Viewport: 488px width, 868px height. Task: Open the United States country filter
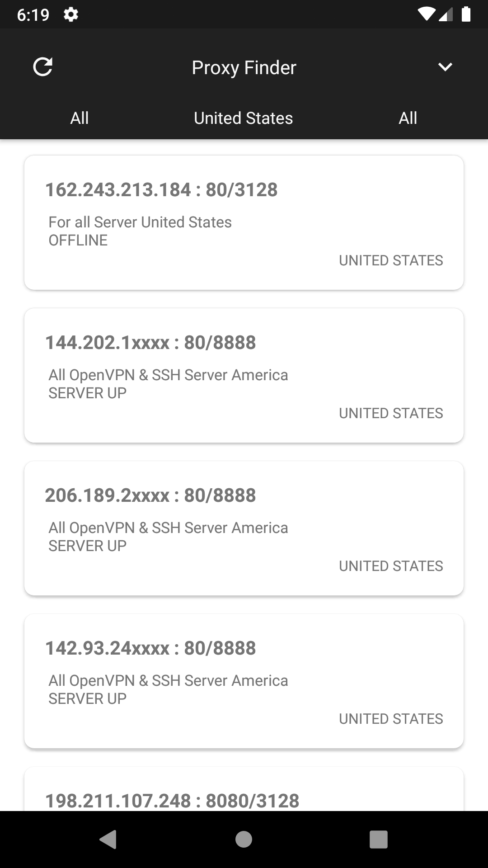(x=244, y=118)
